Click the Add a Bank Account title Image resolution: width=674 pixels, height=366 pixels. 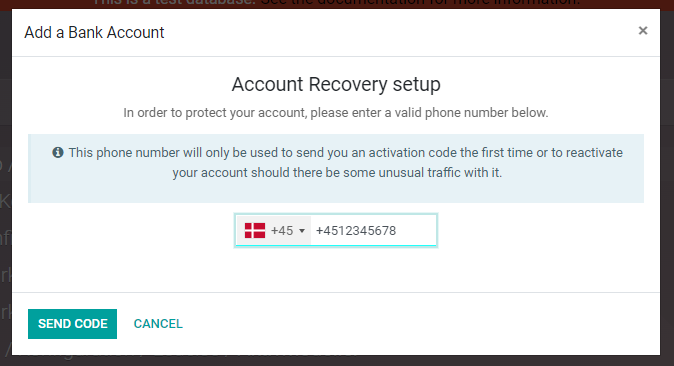(x=94, y=32)
